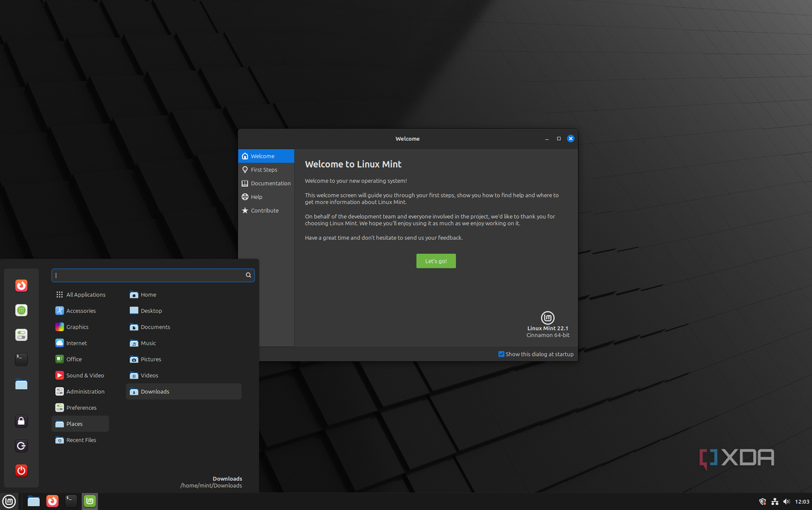Launch Firefox from the menu favorites sidebar

coord(21,286)
